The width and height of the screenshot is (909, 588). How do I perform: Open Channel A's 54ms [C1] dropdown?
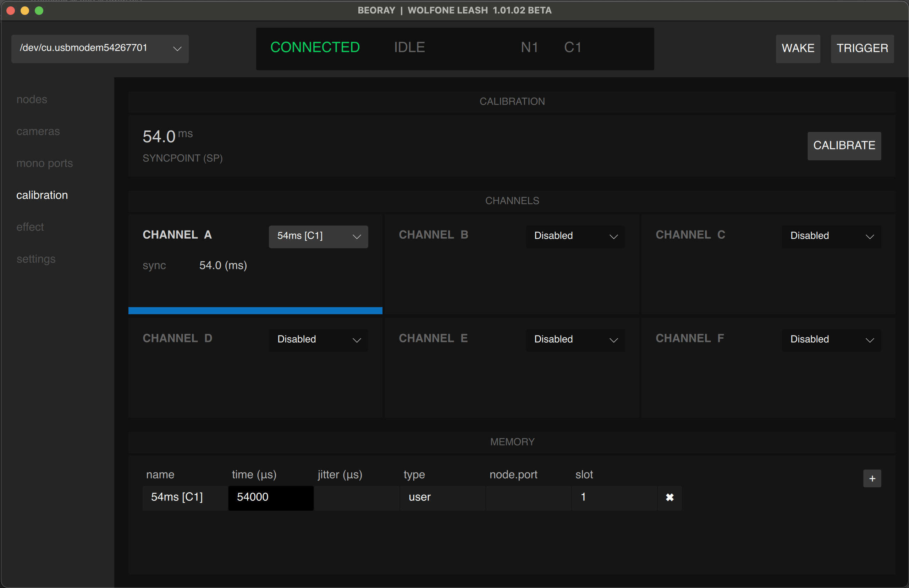(x=318, y=236)
